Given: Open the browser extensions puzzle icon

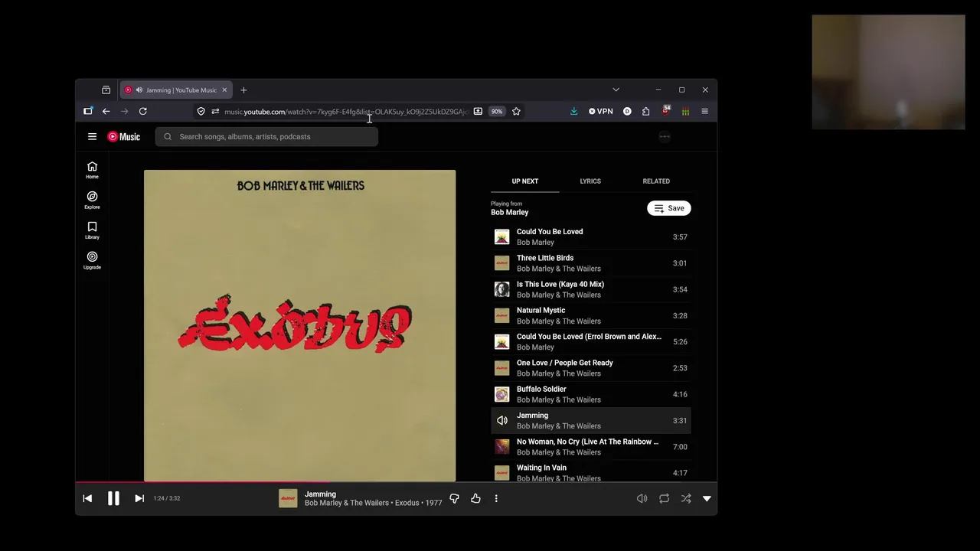Looking at the screenshot, I should click(x=645, y=111).
